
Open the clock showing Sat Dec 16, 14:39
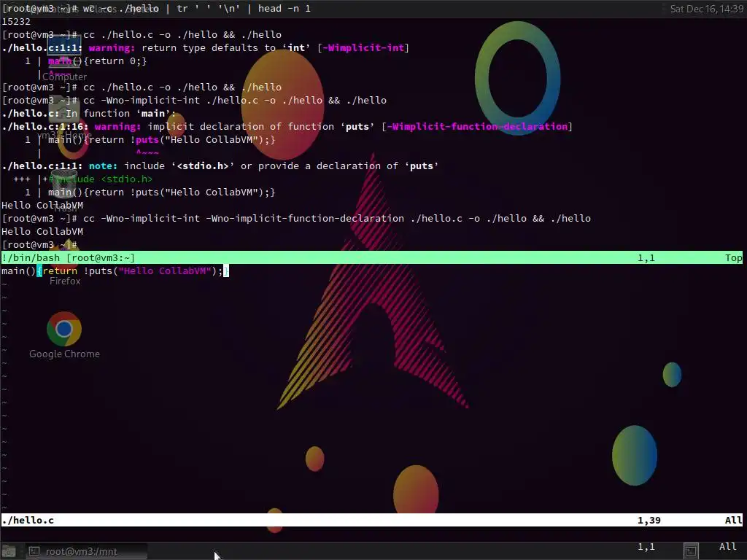pyautogui.click(x=706, y=9)
